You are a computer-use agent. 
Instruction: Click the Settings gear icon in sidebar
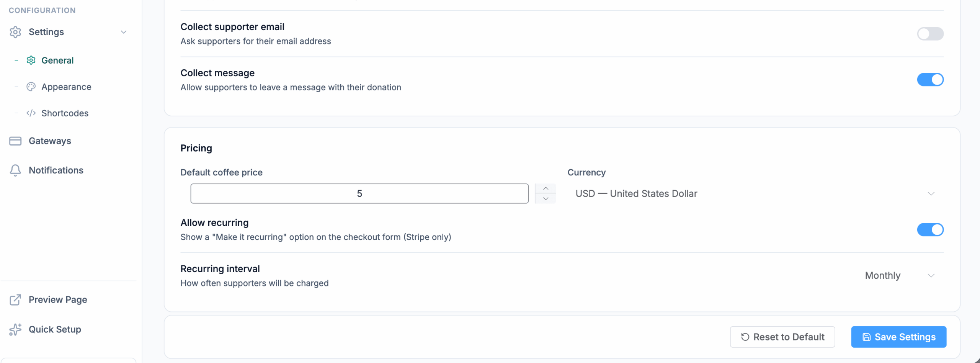click(x=15, y=32)
